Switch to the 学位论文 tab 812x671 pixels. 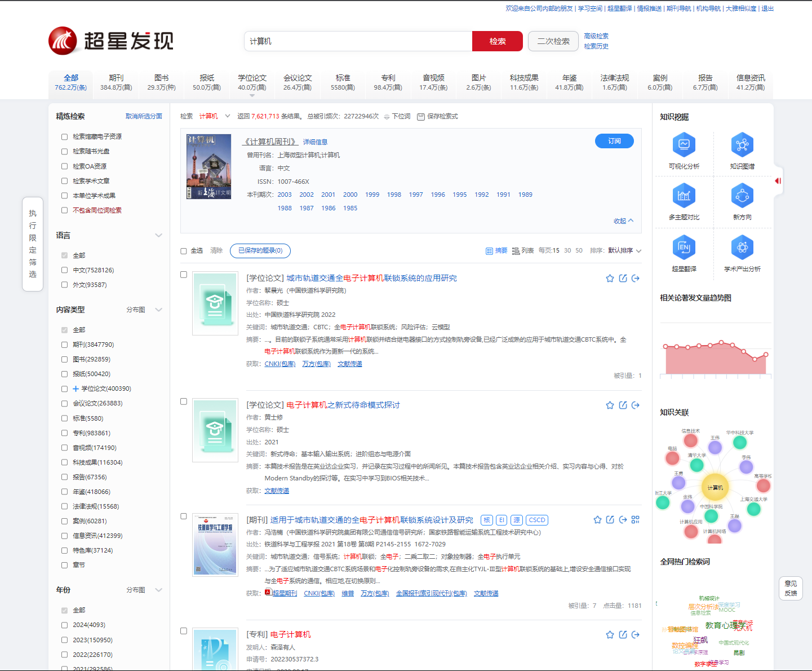pyautogui.click(x=252, y=82)
